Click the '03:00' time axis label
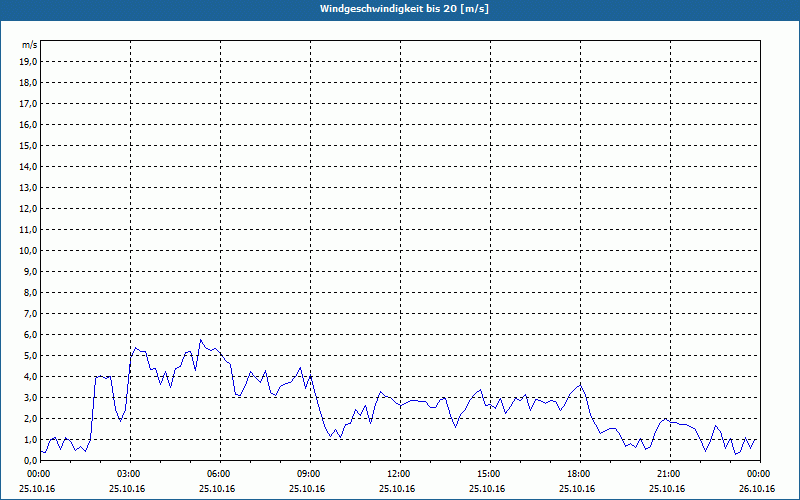 [x=131, y=474]
